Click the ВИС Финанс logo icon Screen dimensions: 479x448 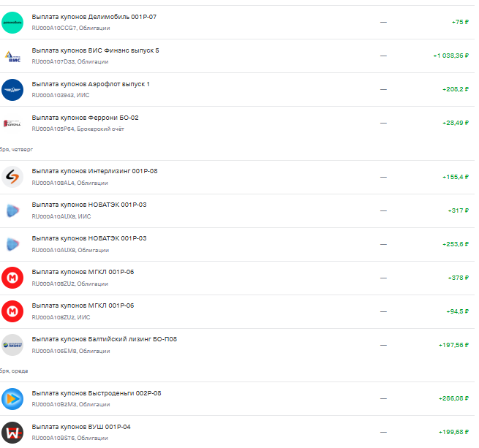coord(12,56)
